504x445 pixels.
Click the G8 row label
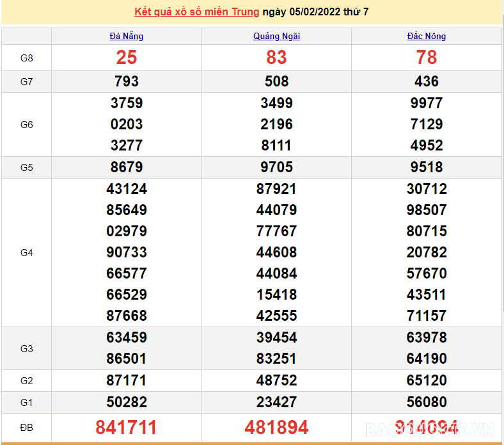click(26, 58)
